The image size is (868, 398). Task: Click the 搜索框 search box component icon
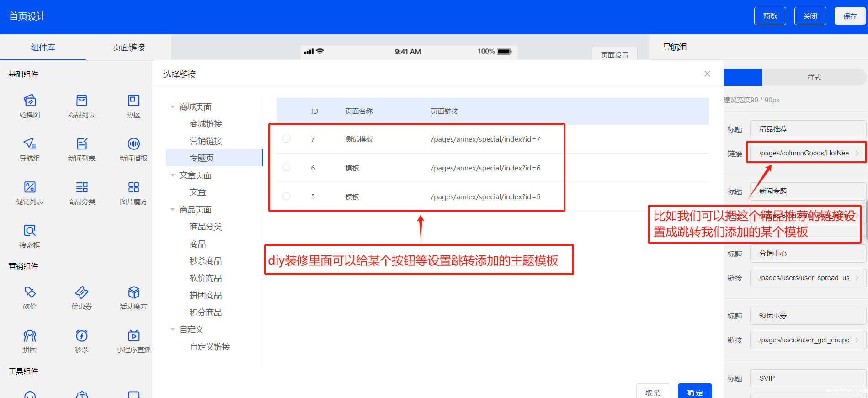tap(30, 231)
